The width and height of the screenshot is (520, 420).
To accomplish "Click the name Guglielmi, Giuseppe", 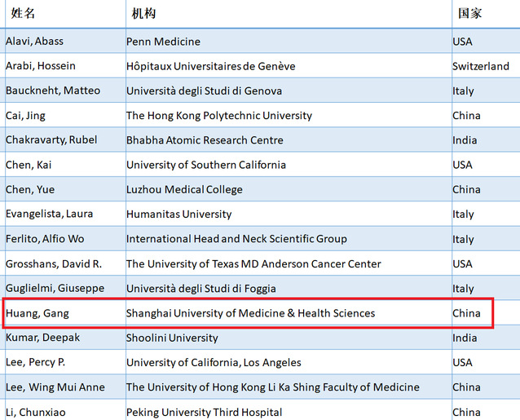I will tap(53, 289).
